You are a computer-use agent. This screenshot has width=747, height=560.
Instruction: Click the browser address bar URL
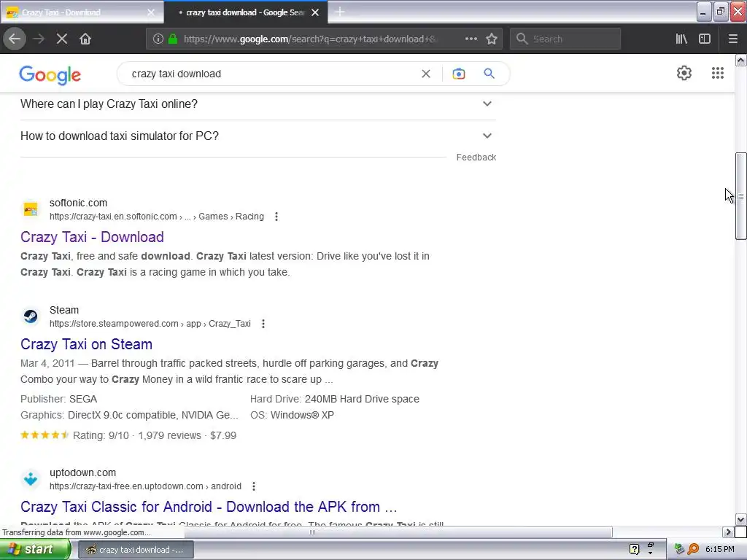point(309,39)
